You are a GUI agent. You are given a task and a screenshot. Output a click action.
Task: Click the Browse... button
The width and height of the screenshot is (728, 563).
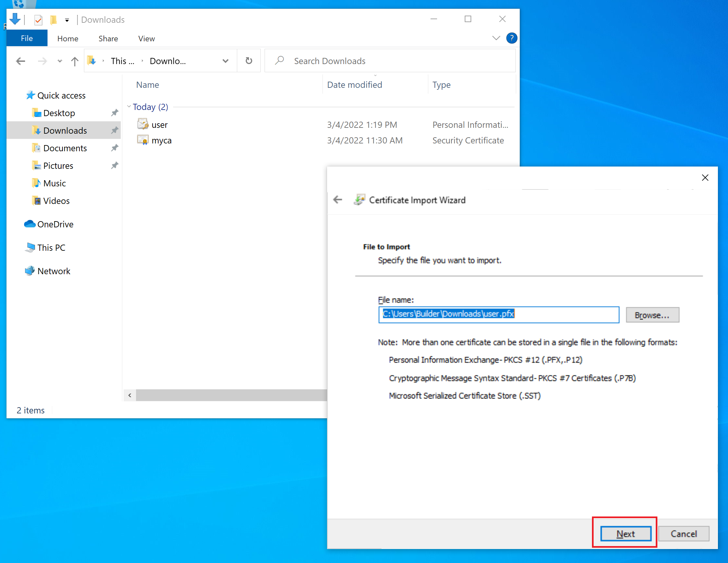652,315
